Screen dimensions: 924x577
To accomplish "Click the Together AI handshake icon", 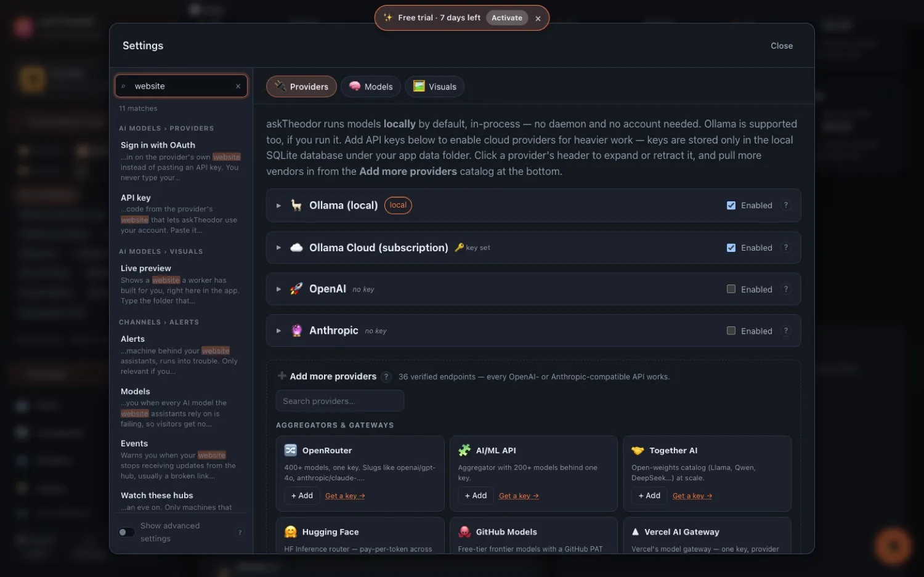I will point(638,450).
